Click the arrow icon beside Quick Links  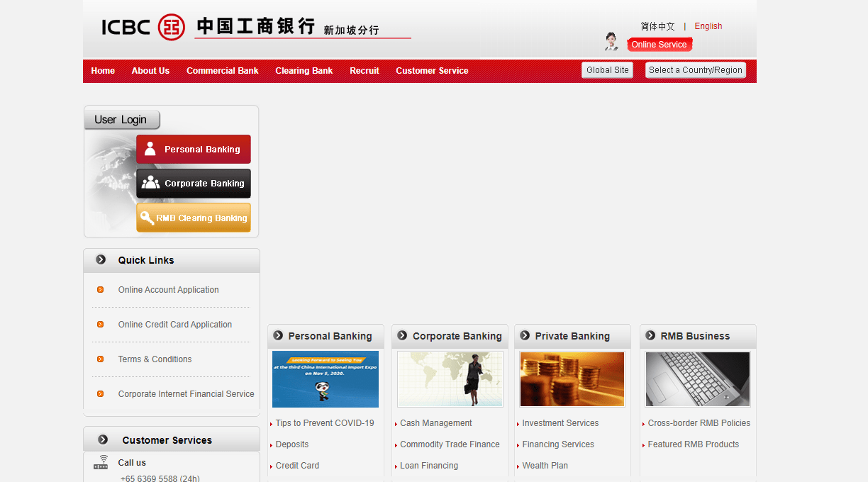tap(101, 260)
